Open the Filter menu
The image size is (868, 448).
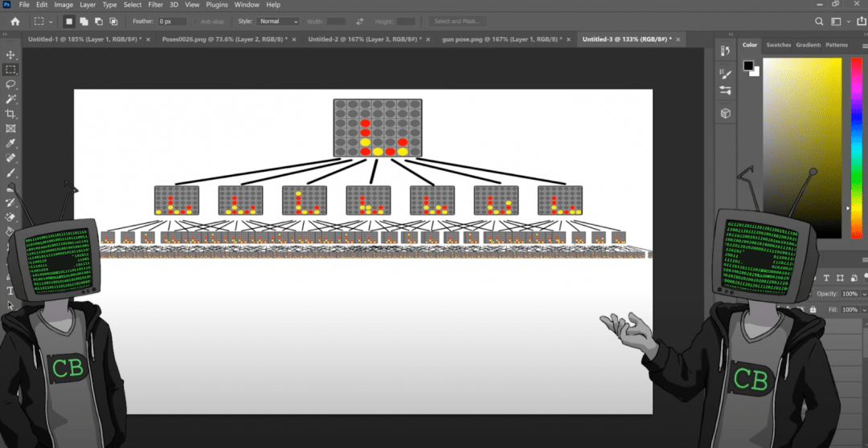155,5
